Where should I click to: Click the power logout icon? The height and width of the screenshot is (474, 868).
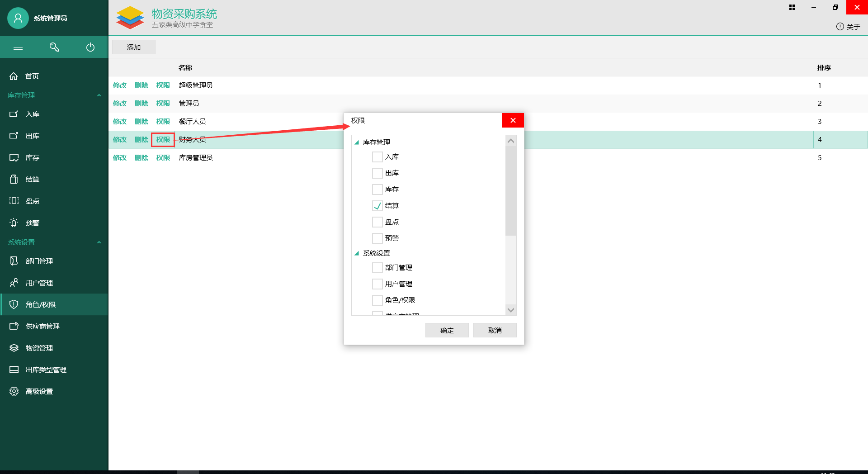coord(90,47)
